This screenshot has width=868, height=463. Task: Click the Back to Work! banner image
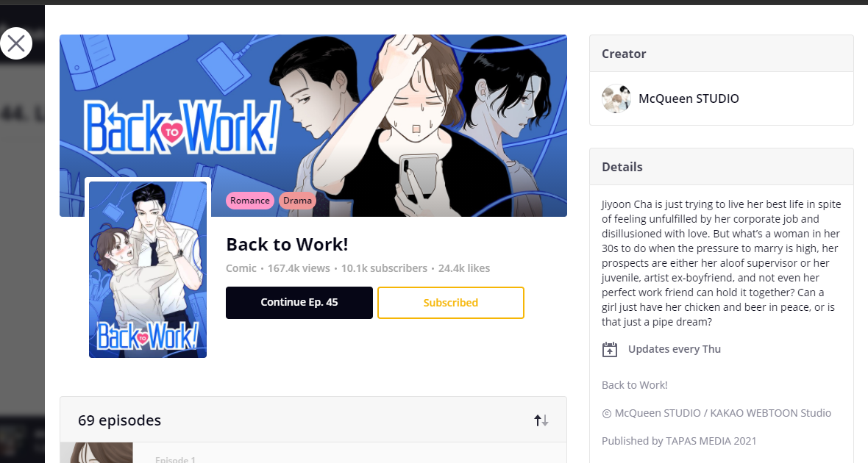point(313,126)
